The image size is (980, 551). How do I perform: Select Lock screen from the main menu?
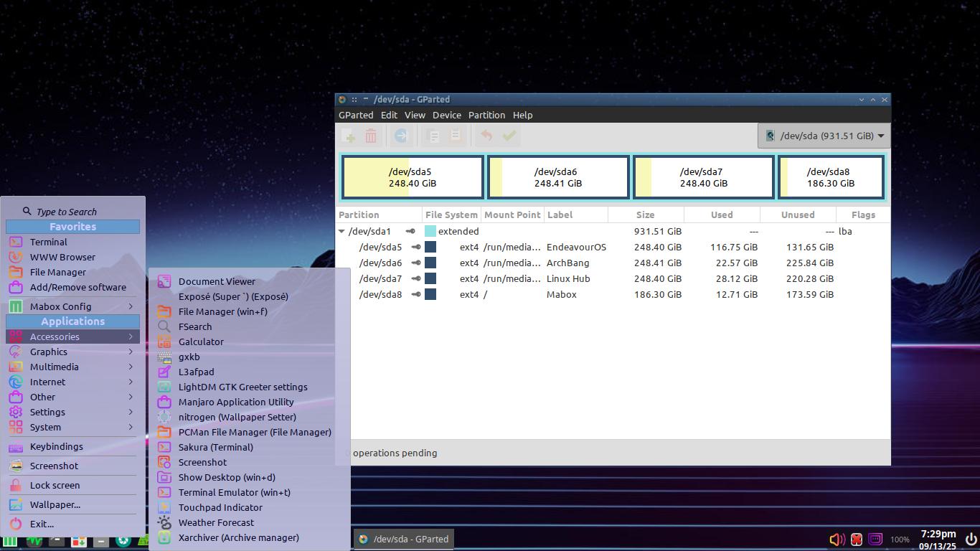(55, 485)
